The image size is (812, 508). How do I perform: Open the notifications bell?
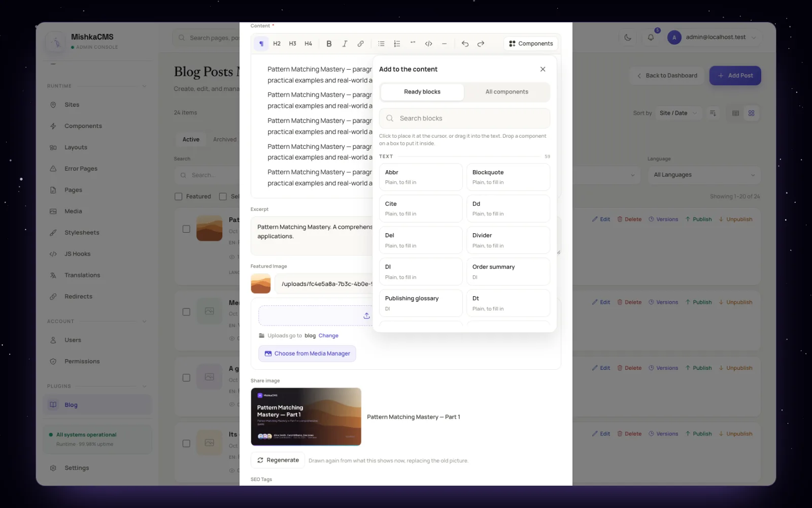[x=651, y=38]
